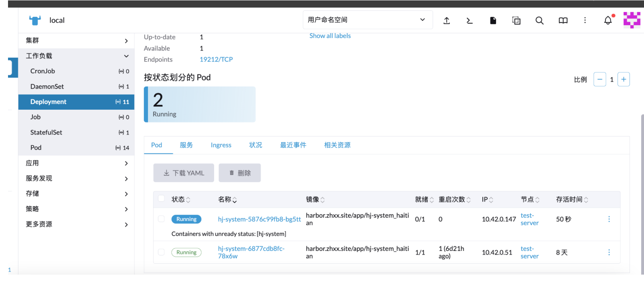
Task: Tick the select-all checkbox in the pod table header
Action: coord(161,199)
